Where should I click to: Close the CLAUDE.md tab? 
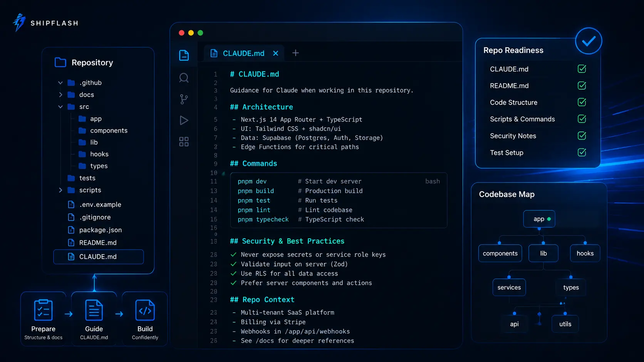[x=276, y=53]
